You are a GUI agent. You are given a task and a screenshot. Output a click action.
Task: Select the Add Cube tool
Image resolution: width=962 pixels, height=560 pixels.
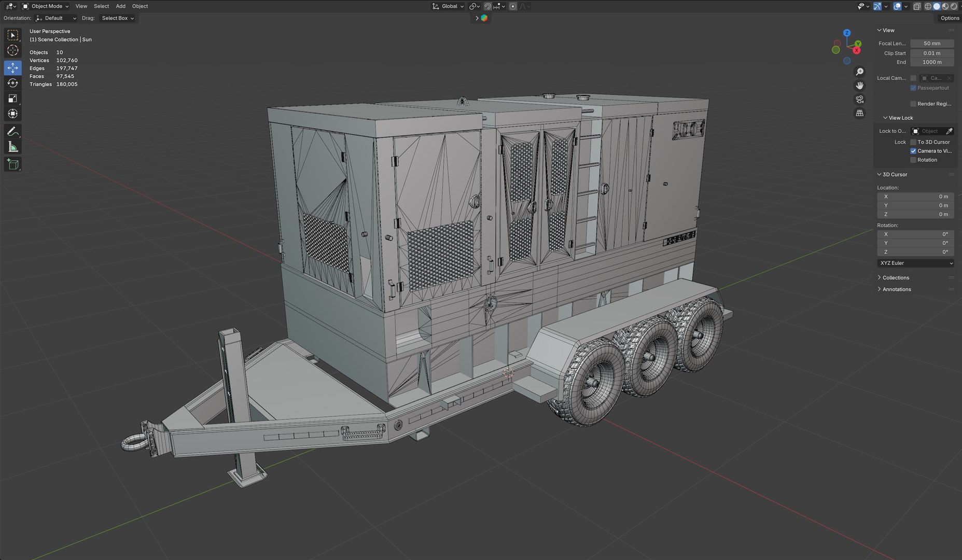point(13,165)
